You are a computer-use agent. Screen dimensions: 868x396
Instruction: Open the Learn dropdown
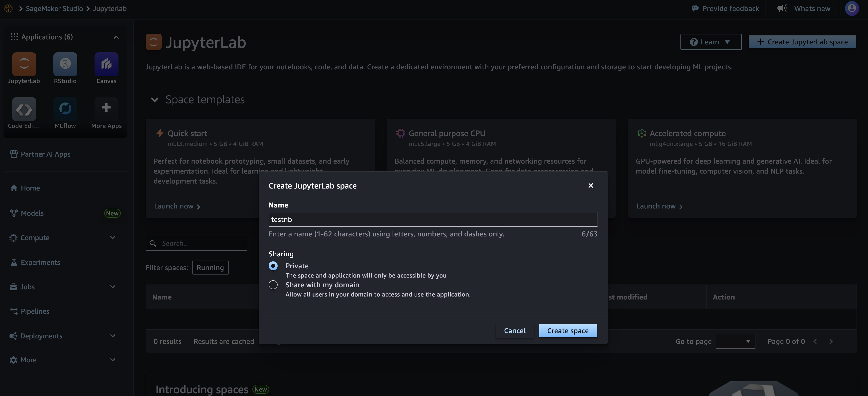click(x=711, y=42)
